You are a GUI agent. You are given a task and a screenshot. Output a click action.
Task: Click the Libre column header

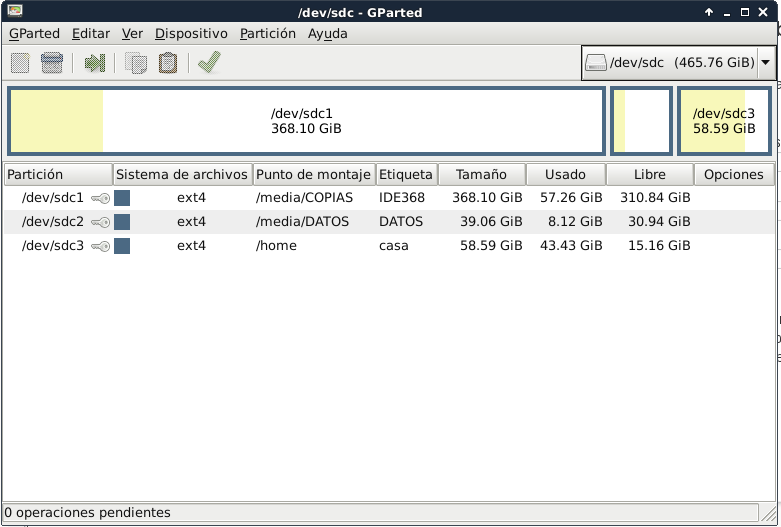tap(650, 174)
